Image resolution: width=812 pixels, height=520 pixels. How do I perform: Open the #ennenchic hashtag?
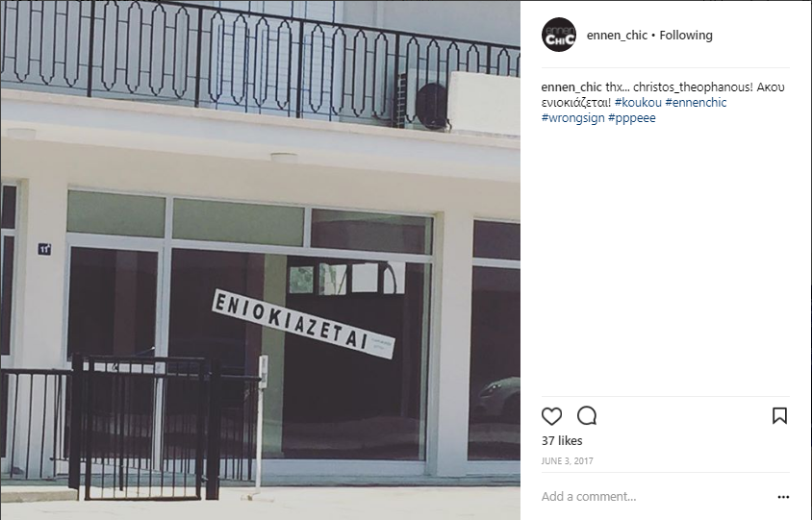pyautogui.click(x=696, y=103)
